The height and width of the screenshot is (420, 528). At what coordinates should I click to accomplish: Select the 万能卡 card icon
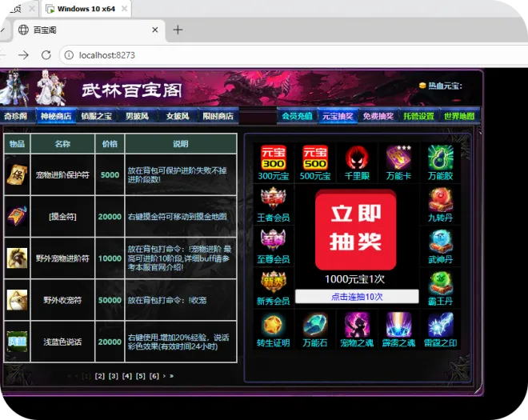tap(398, 158)
